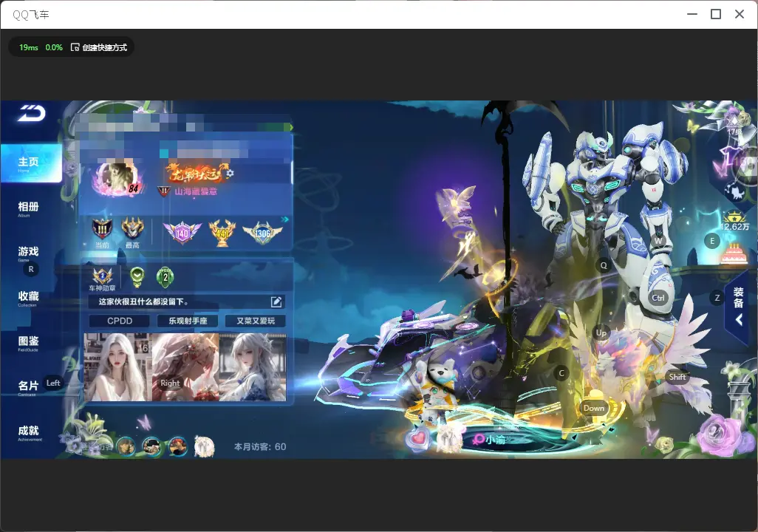Open the first album photo of white-haired girl
The image size is (758, 532).
click(117, 367)
